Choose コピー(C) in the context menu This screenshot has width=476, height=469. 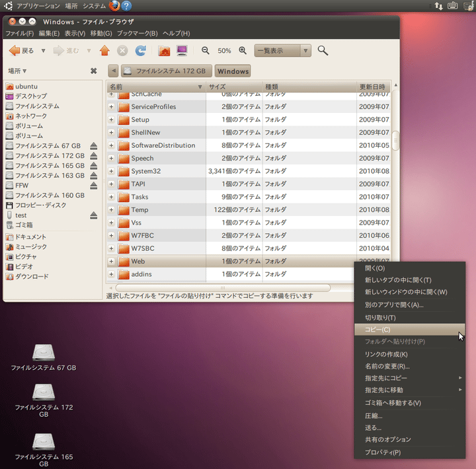tap(409, 330)
